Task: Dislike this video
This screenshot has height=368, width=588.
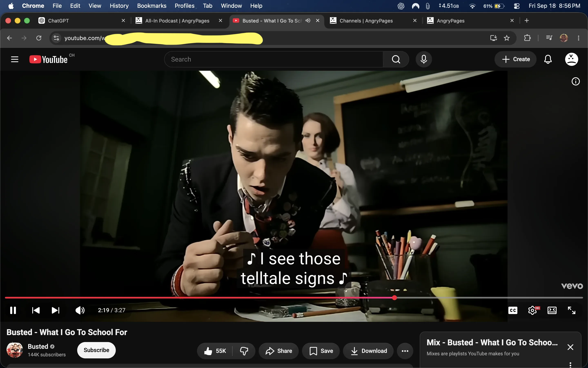Action: 244,351
